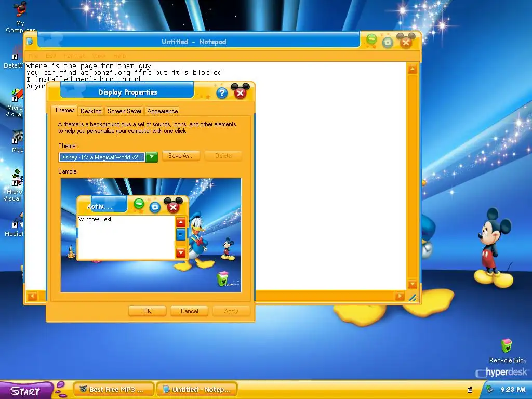Open the Notepad Format menu
This screenshot has height=399, width=532.
pyautogui.click(x=74, y=56)
